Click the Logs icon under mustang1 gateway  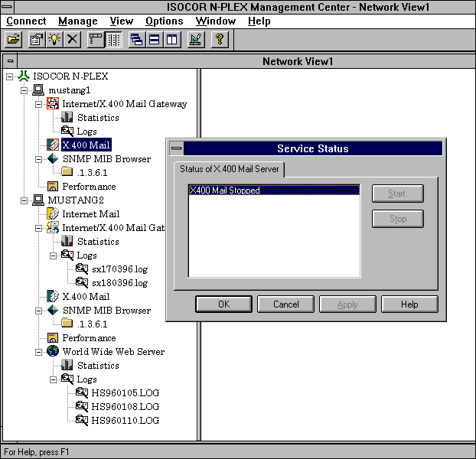tap(67, 131)
